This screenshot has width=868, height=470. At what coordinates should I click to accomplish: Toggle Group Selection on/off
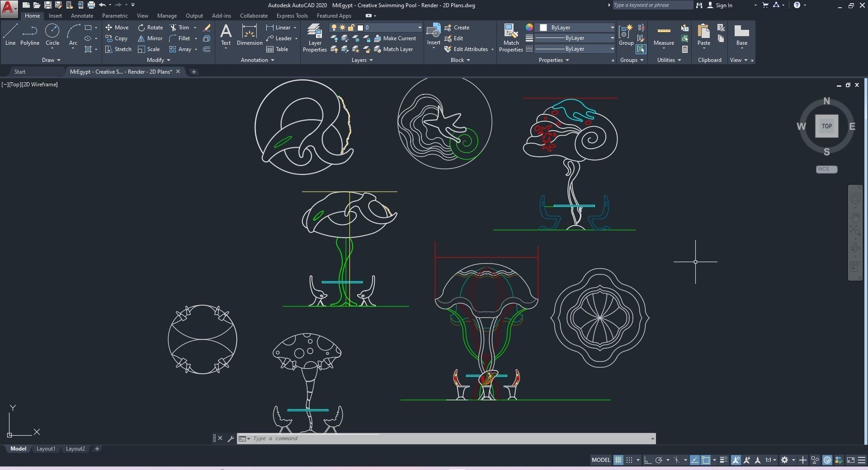(641, 49)
